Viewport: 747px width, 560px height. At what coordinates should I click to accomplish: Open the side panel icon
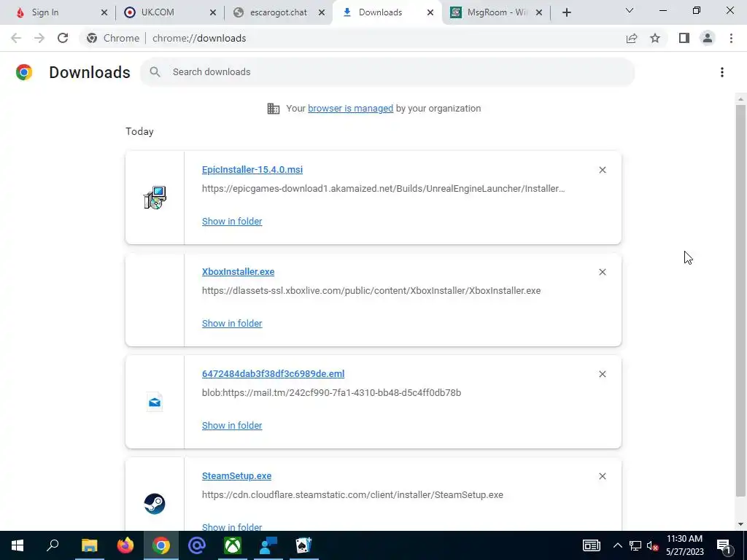point(684,38)
